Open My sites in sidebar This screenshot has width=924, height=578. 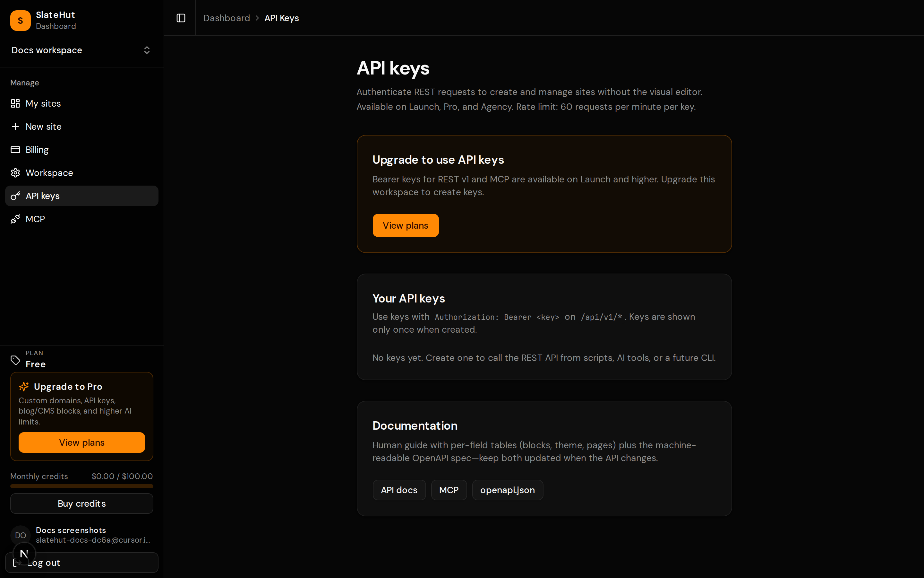[x=82, y=104]
